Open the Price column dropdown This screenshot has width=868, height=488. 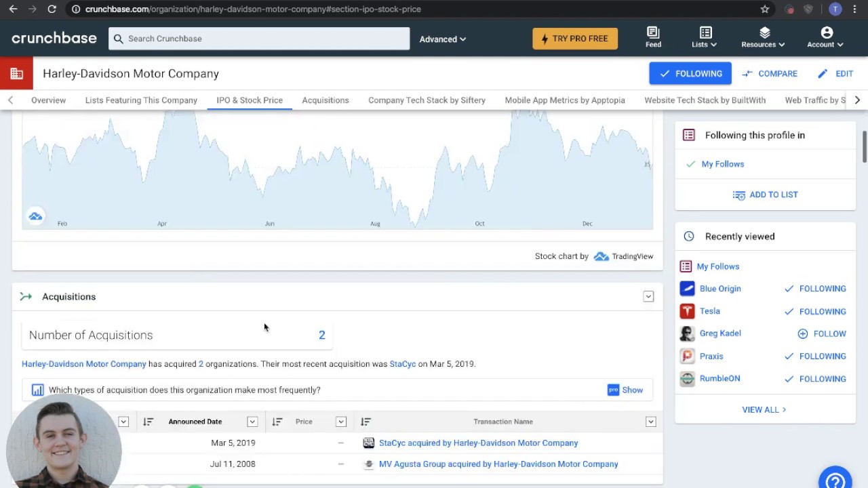tap(341, 422)
